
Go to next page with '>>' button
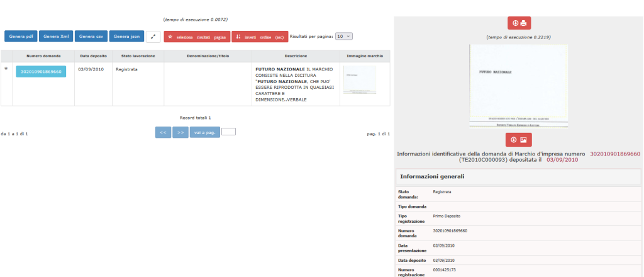[180, 132]
